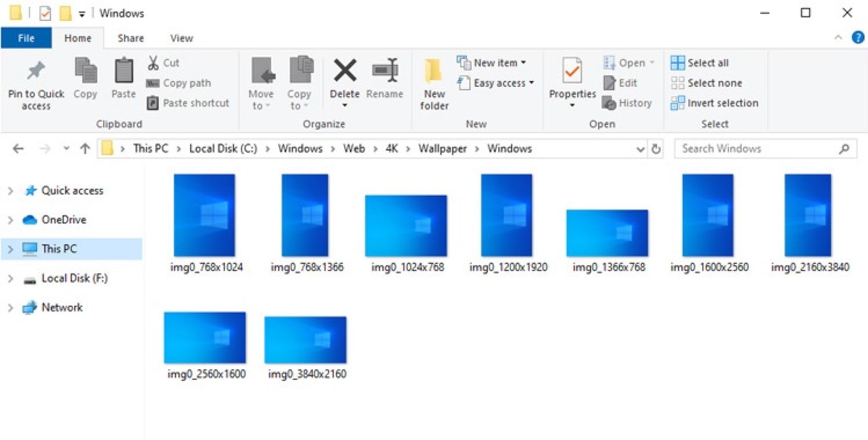Collapse the ribbon with the caret icon
This screenshot has height=440, width=868.
(x=838, y=37)
